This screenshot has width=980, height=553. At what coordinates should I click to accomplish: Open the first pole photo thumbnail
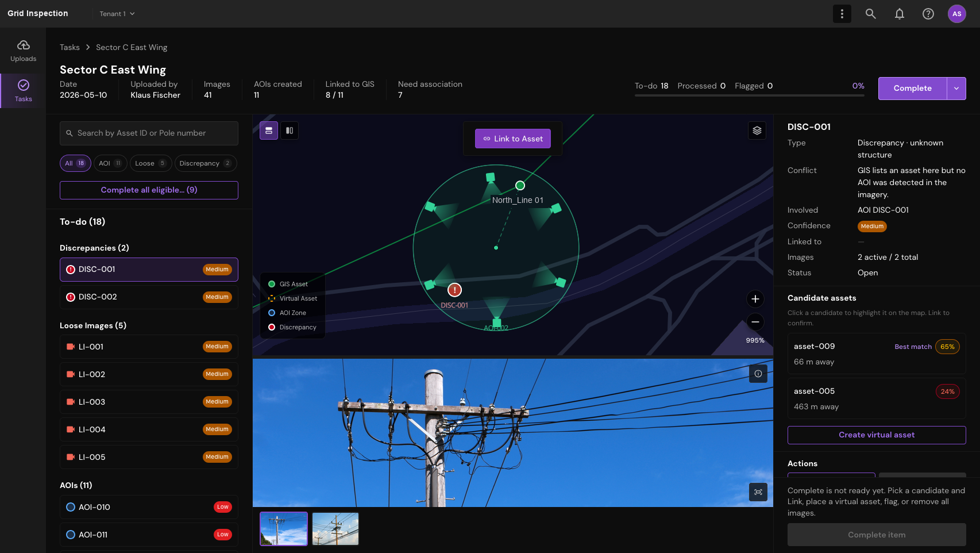click(284, 529)
